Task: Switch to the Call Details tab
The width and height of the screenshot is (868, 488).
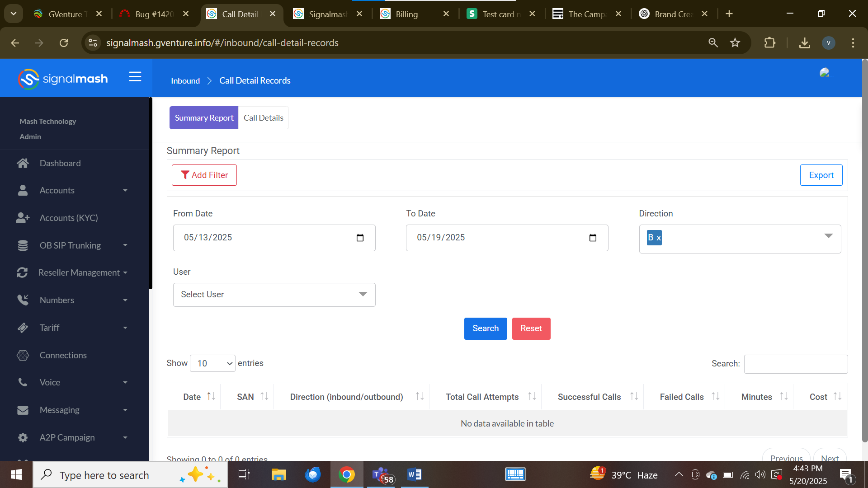Action: (264, 118)
